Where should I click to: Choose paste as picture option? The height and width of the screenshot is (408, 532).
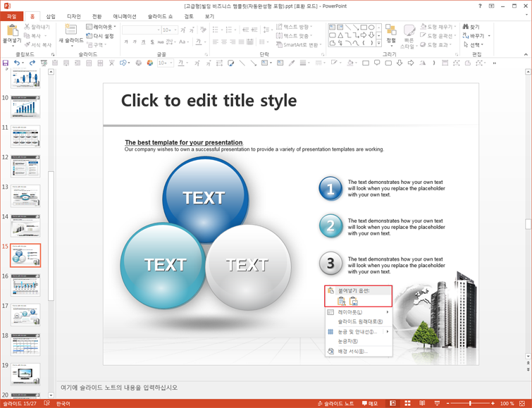[x=353, y=301]
